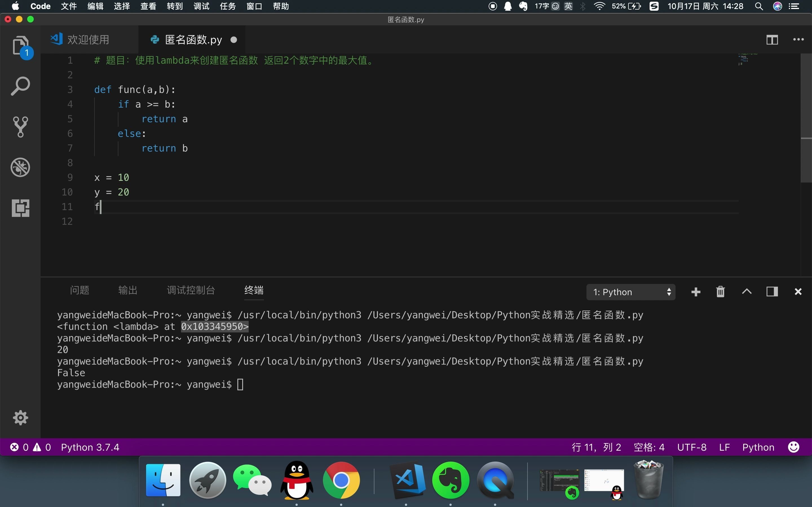
Task: Open Source Control view icon
Action: coord(20,127)
